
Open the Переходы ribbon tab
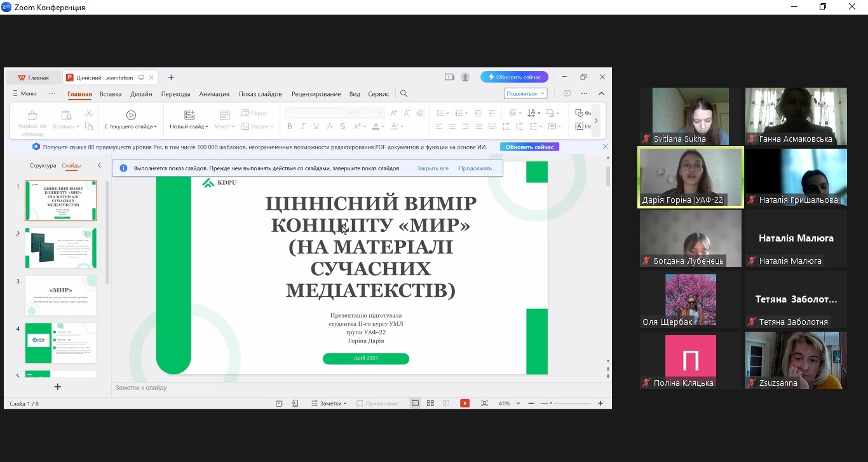175,94
